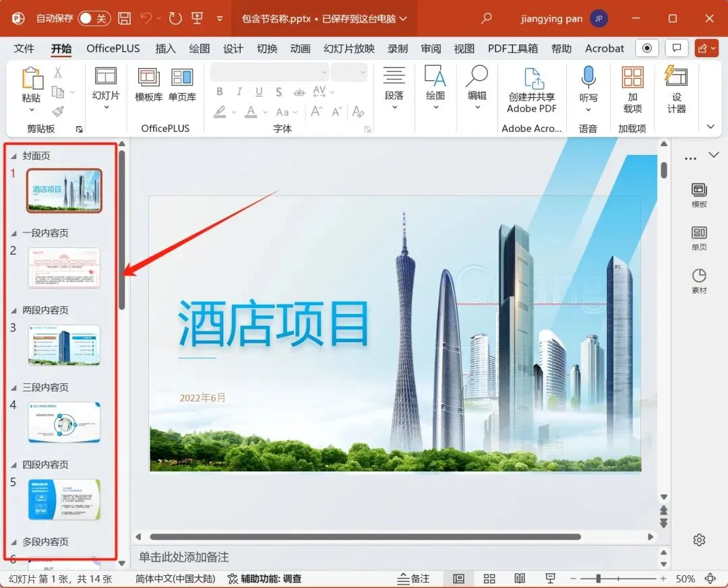Switch to the 插入 tab
Screen dimensions: 728x588
[165, 48]
